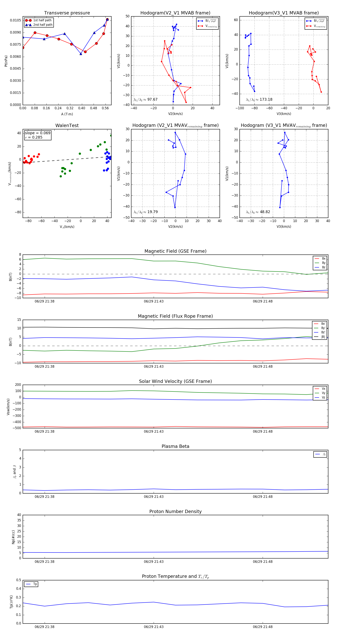Select the Vz legend entry
Screen dimensions: 351x644
pos(320,398)
